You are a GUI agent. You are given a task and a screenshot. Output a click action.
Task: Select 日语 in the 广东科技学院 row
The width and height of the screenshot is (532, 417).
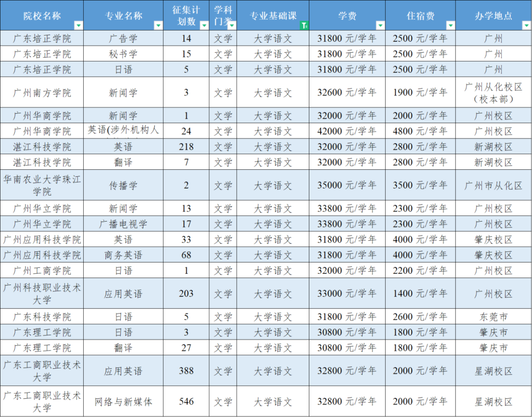[124, 316]
